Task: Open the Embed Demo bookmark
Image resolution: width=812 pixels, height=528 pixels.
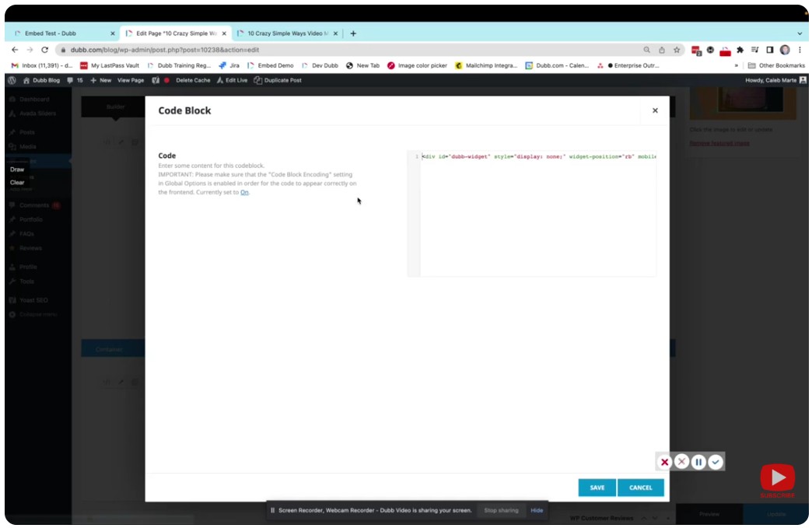Action: (x=271, y=66)
